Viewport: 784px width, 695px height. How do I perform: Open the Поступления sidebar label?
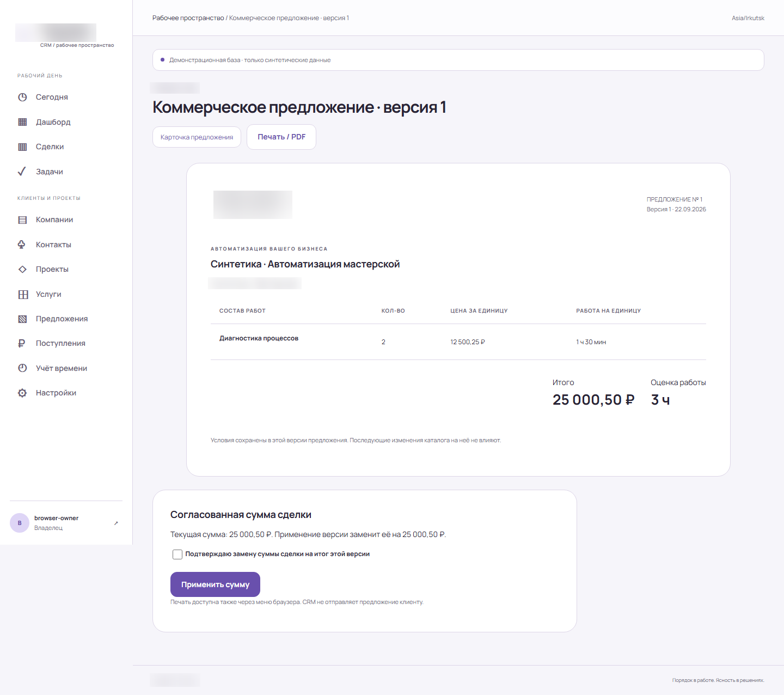pos(60,343)
